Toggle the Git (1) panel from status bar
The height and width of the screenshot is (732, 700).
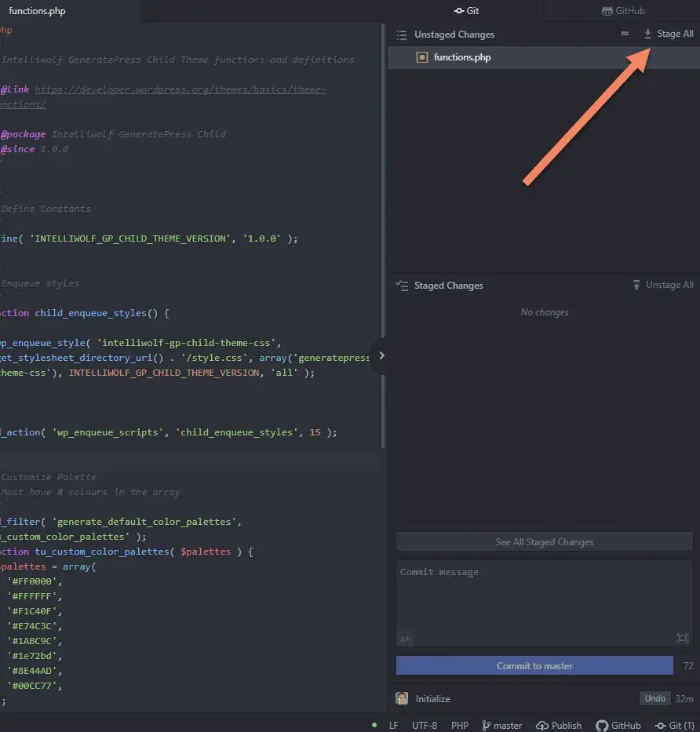[674, 726]
